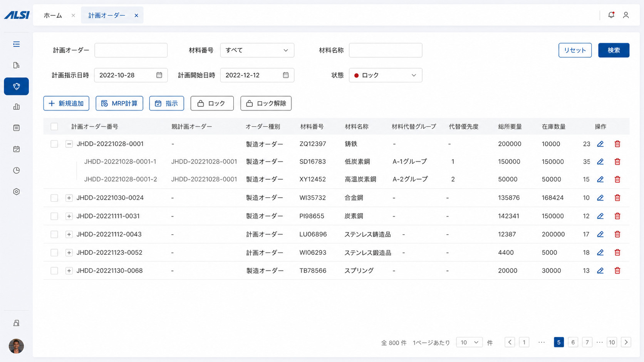Image resolution: width=644 pixels, height=362 pixels.
Task: Check the box for JHDD-20221030-0024
Action: pyautogui.click(x=54, y=198)
